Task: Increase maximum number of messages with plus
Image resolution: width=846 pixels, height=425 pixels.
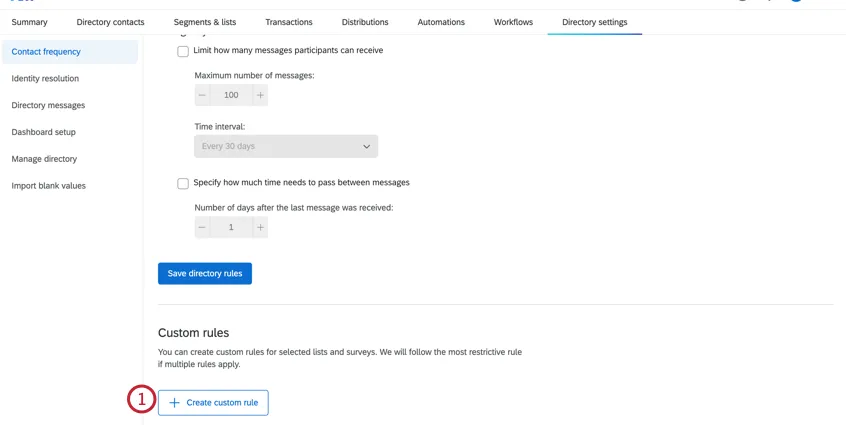Action: (x=260, y=95)
